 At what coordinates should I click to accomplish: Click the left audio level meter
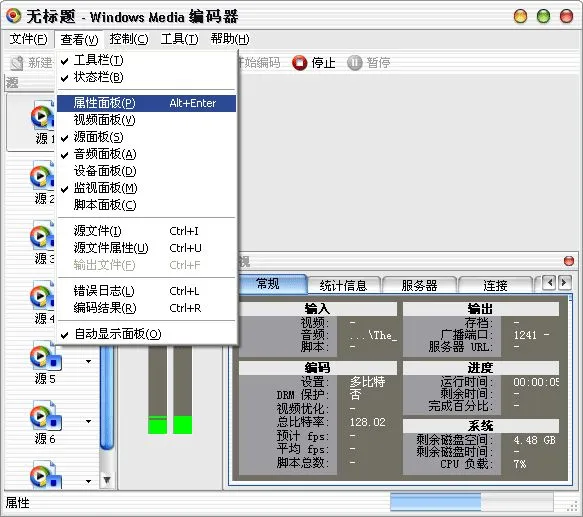[x=157, y=390]
